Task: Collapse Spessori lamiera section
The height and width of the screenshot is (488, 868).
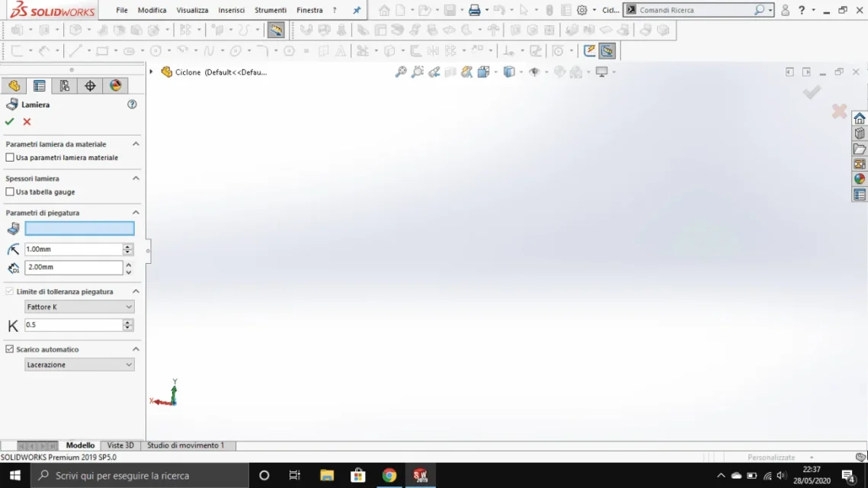Action: (x=136, y=178)
